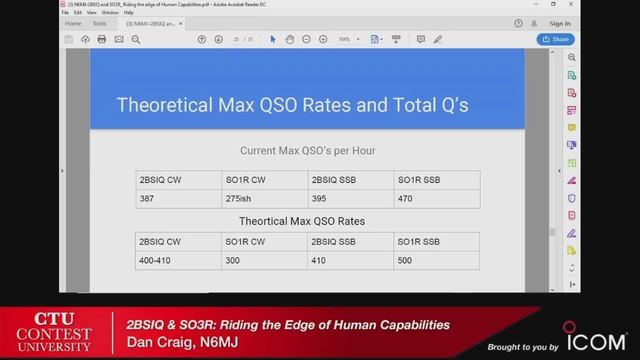Image resolution: width=640 pixels, height=360 pixels.
Task: Upload the file to cloud storage
Action: pos(85,39)
